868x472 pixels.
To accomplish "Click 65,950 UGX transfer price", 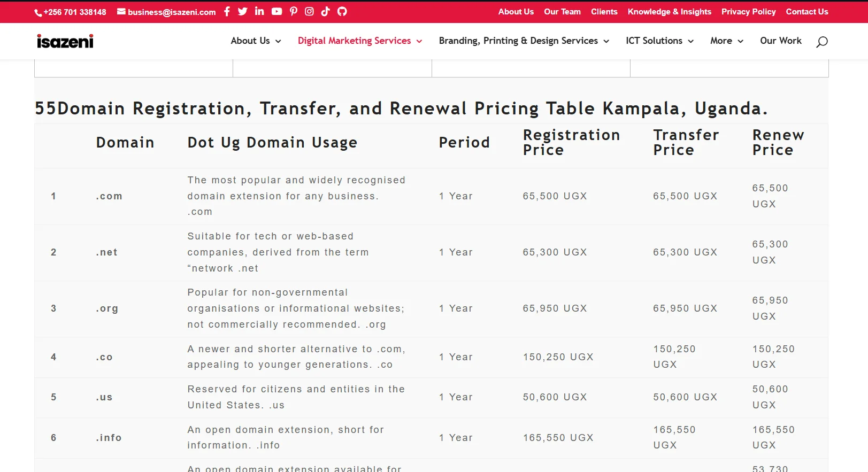I will 685,308.
